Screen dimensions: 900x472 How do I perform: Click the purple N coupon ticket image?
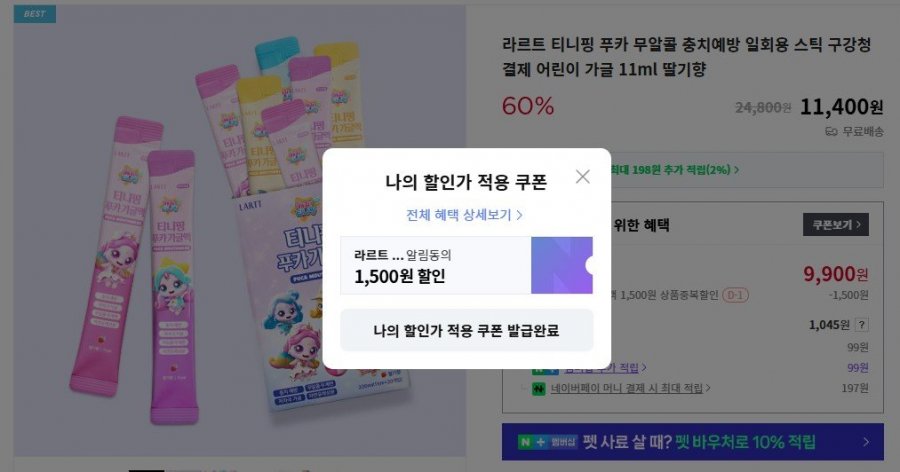pos(562,265)
